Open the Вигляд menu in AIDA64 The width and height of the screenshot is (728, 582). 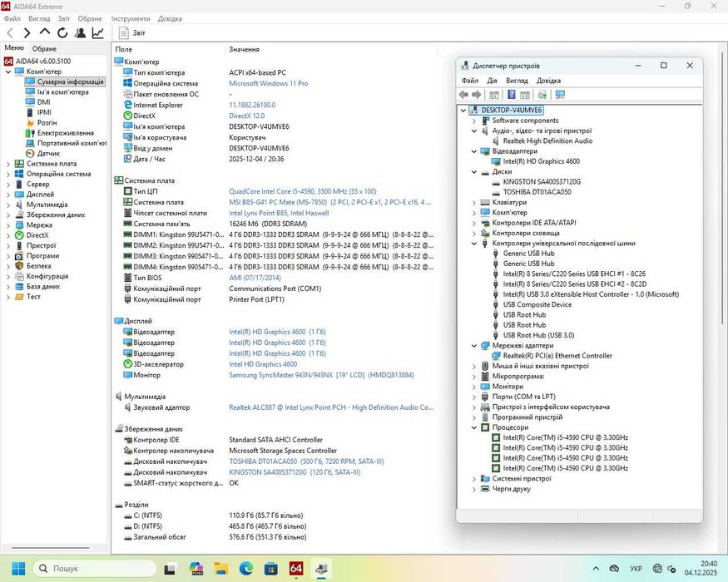[x=39, y=18]
